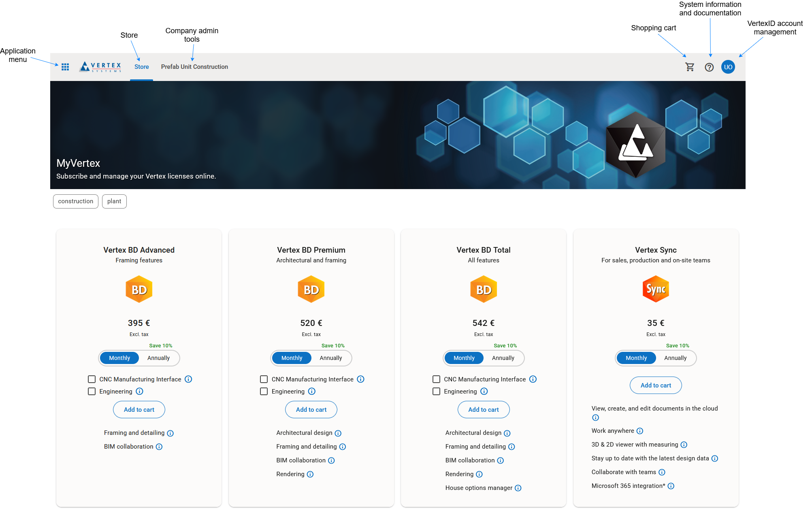Screen dimensions: 812x513
Task: Click the Vertex Sync card title
Action: [x=656, y=250]
